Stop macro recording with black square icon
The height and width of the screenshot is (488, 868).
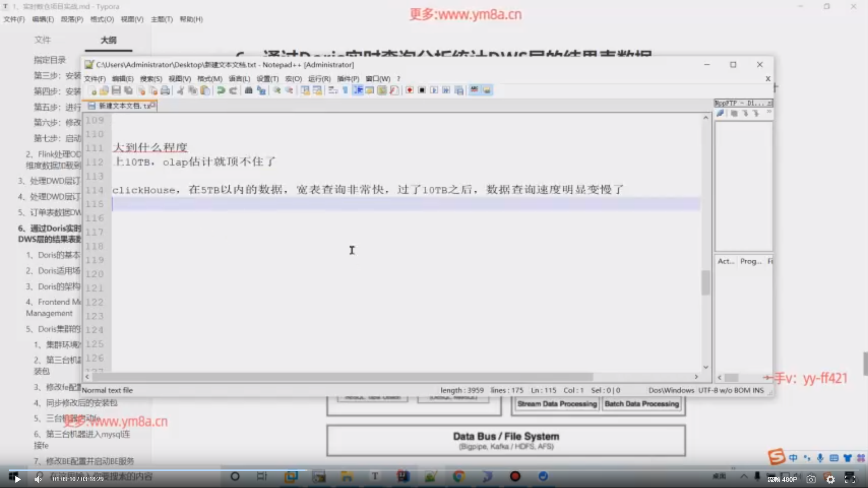[422, 90]
